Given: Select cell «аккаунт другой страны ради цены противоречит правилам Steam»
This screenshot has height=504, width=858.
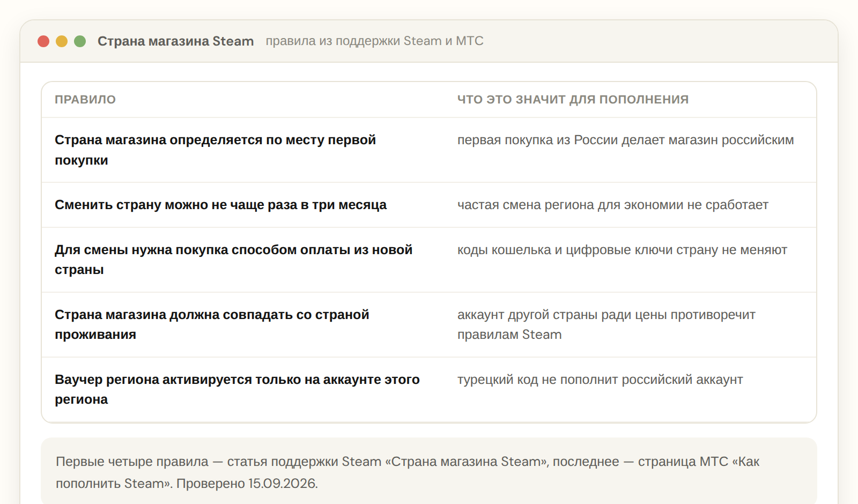Looking at the screenshot, I should pyautogui.click(x=606, y=324).
